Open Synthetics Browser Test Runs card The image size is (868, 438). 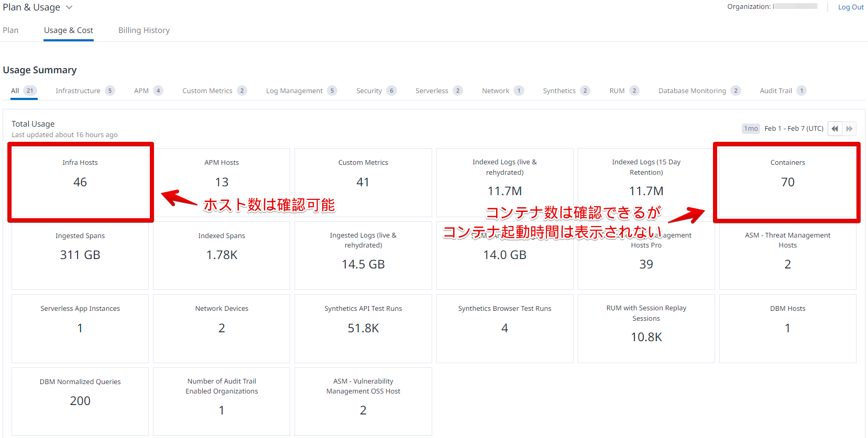coord(505,329)
